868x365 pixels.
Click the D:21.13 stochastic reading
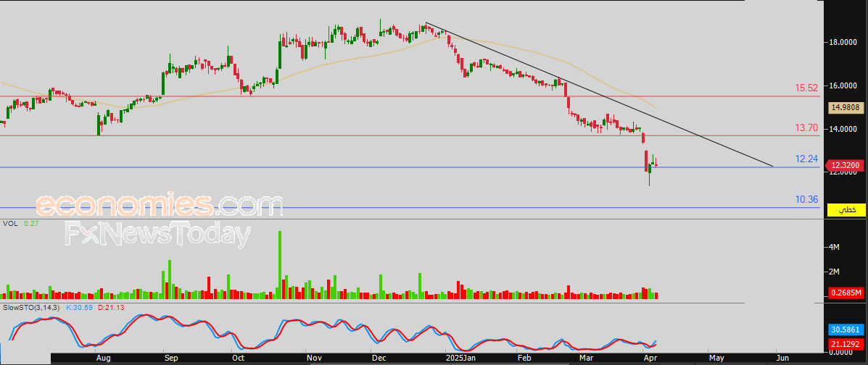point(111,307)
